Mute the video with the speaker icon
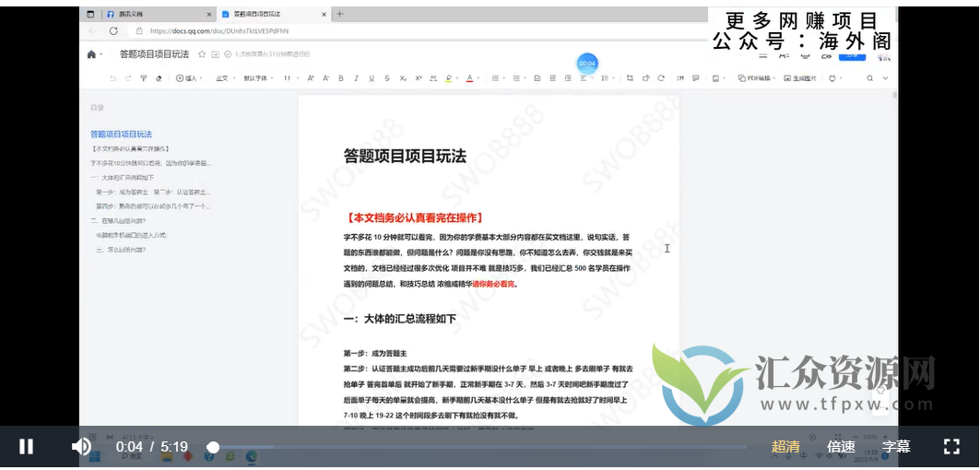The height and width of the screenshot is (470, 980). click(81, 446)
